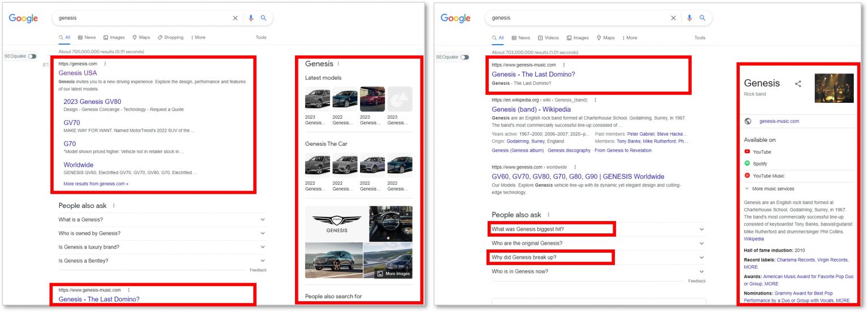Click voice search microphone in right window

[689, 18]
